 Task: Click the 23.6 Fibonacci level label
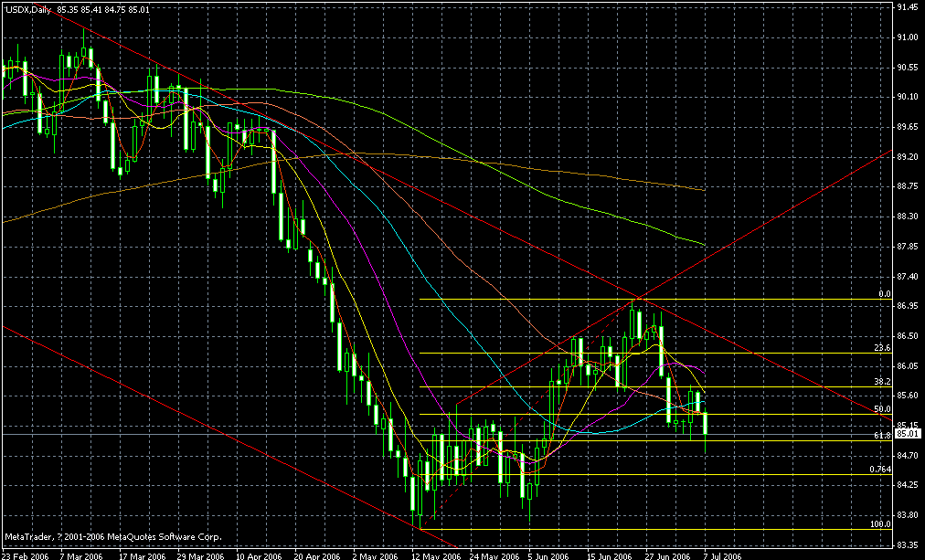point(882,348)
